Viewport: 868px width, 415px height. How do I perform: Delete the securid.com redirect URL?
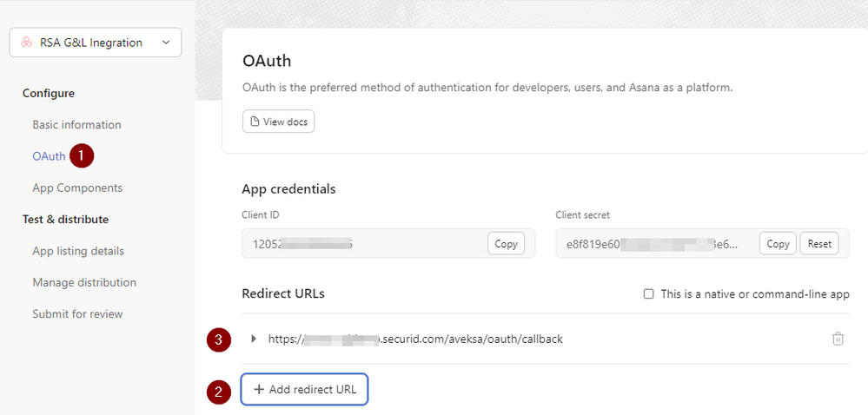pos(838,339)
